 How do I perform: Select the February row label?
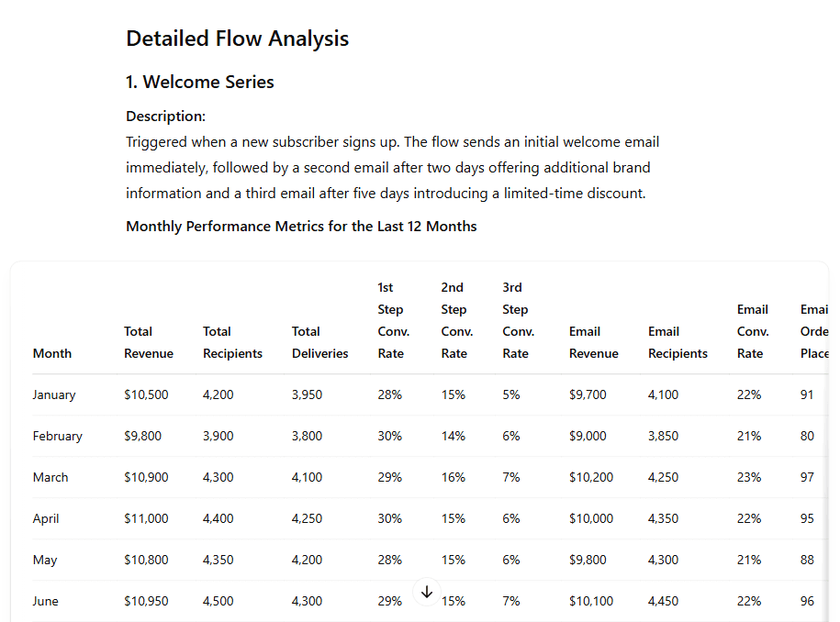pos(57,436)
